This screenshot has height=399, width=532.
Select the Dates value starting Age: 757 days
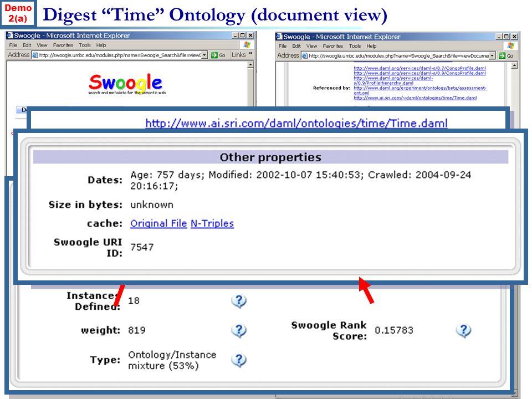tap(300, 181)
